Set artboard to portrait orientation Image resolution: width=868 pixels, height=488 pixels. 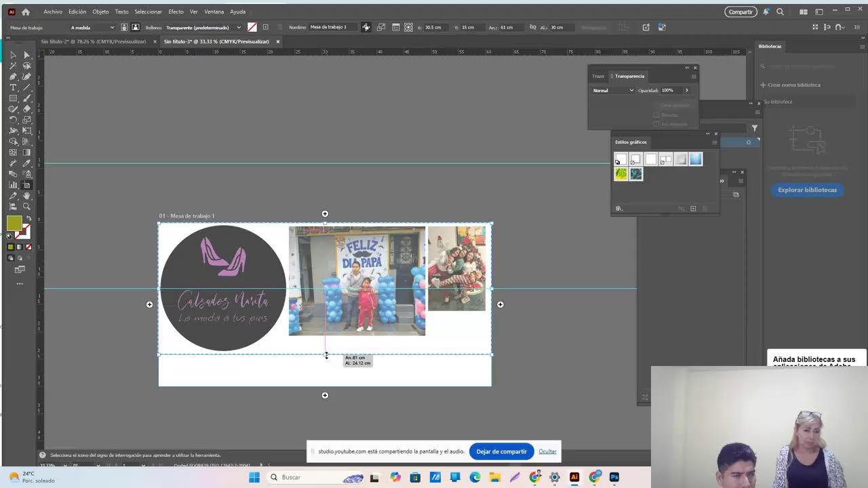[x=124, y=27]
